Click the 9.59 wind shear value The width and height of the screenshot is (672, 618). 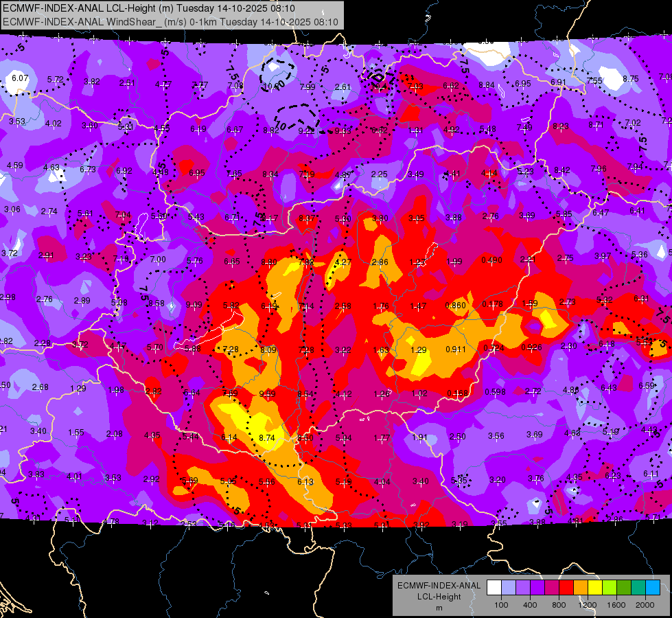(x=268, y=393)
